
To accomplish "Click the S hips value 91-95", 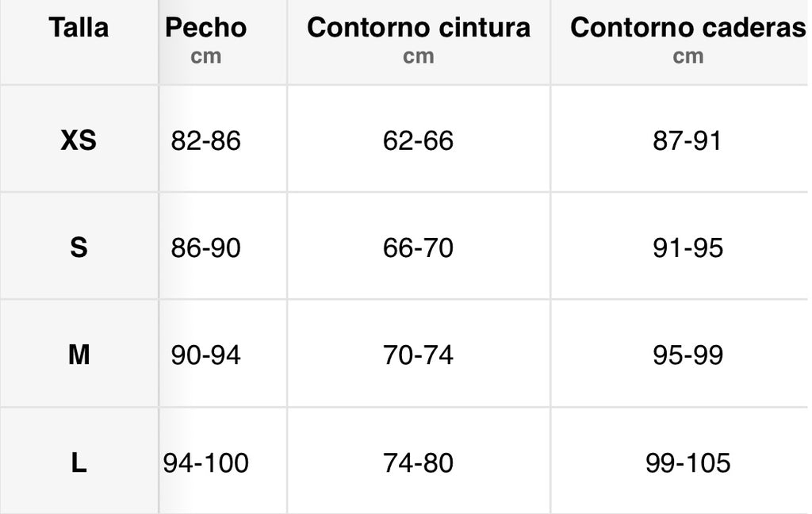I will [688, 248].
